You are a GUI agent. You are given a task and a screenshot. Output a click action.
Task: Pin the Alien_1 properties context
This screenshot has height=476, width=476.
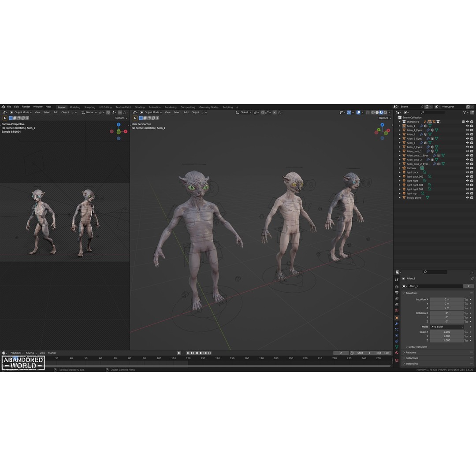pos(472,279)
